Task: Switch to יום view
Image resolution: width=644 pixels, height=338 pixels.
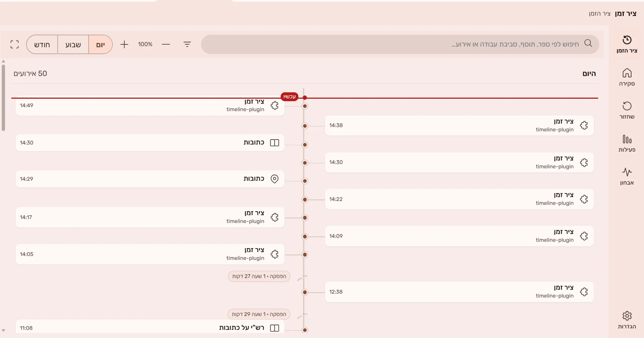Action: tap(101, 44)
